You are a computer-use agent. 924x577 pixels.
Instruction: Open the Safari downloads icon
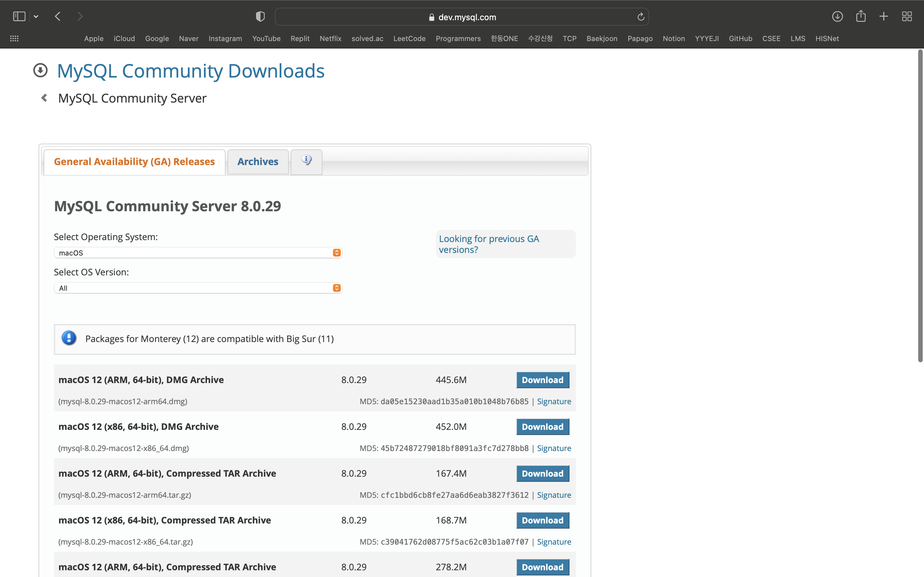click(837, 16)
